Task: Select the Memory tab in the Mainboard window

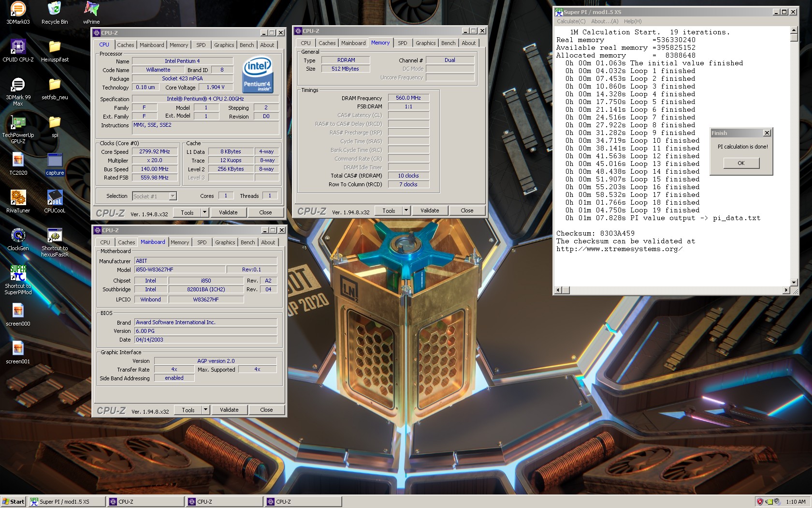Action: pos(180,242)
